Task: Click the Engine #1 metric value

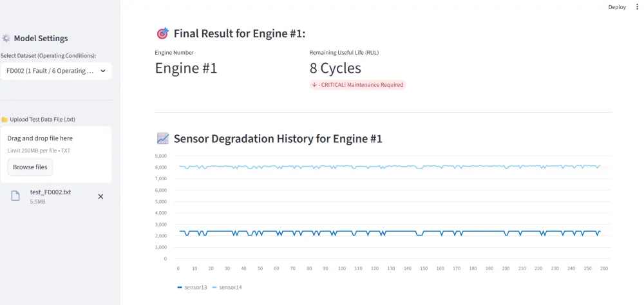Action: click(x=186, y=68)
